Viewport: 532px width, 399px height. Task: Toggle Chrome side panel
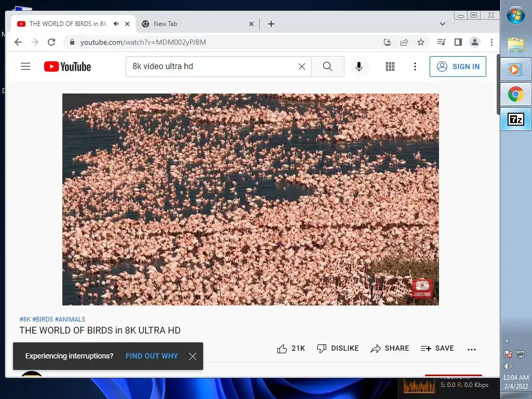[458, 42]
